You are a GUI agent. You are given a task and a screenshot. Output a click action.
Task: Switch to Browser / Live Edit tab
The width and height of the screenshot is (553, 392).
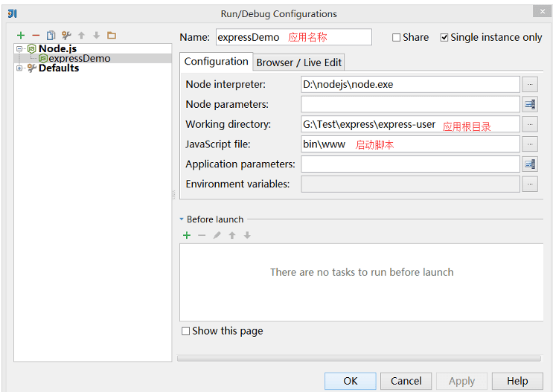(x=298, y=62)
